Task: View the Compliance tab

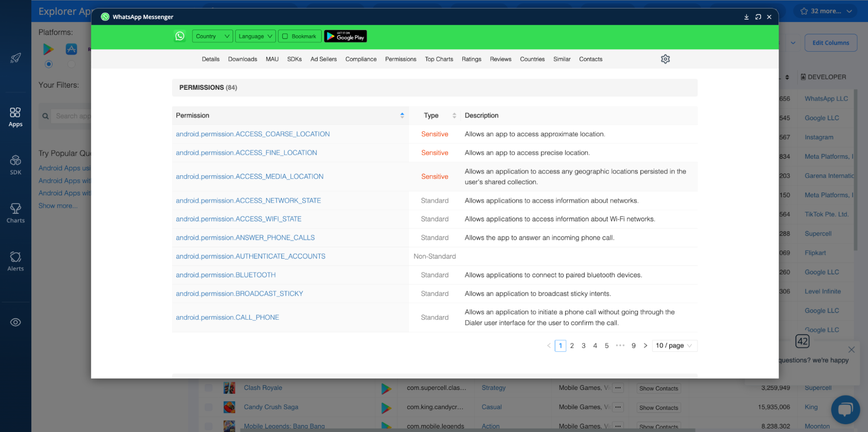Action: pyautogui.click(x=361, y=59)
